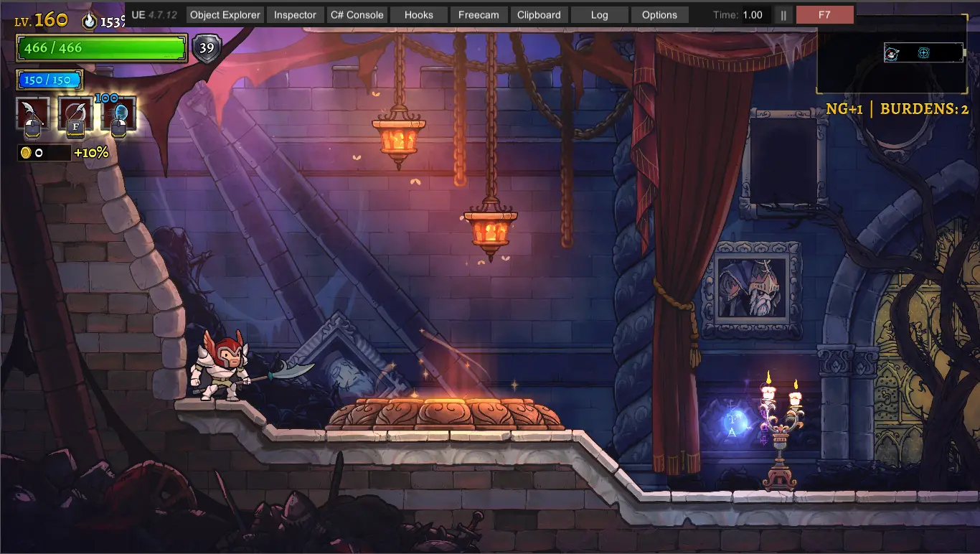Click the upper hanging orange lantern
The image size is (980, 554).
pos(399,137)
